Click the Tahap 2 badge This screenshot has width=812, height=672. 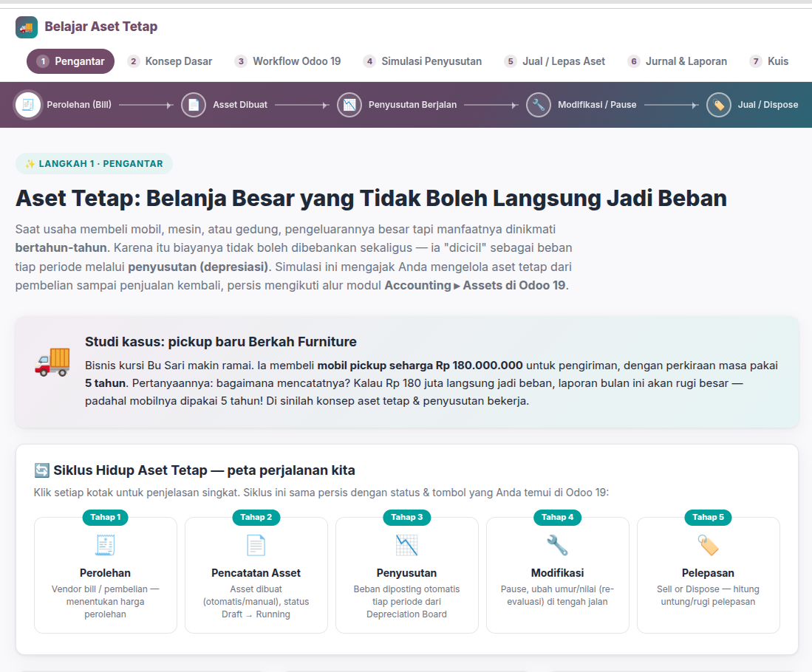coord(256,517)
